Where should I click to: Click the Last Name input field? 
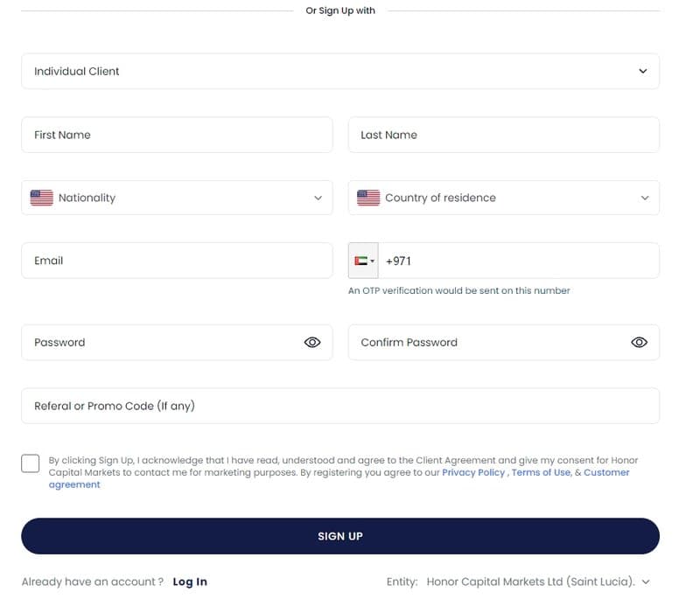[x=504, y=135]
